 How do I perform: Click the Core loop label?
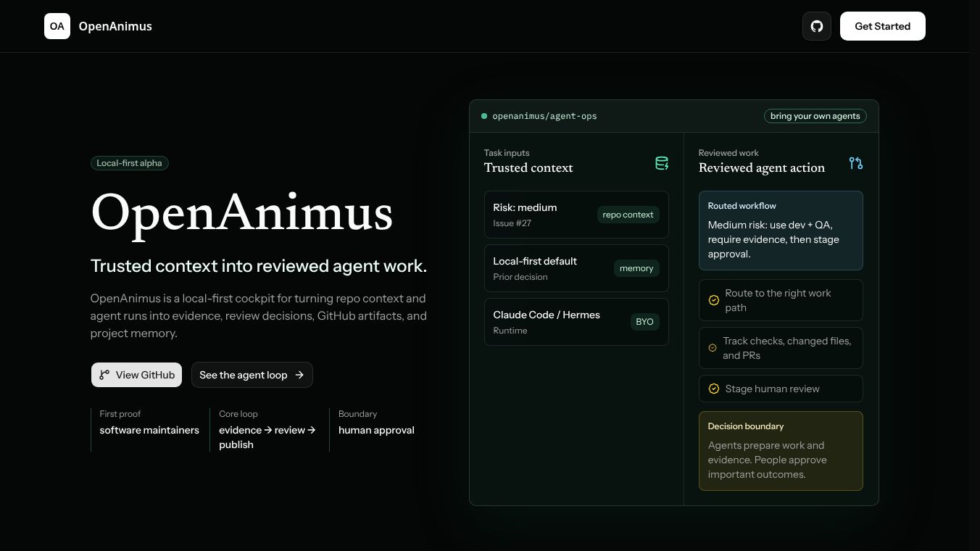click(238, 414)
